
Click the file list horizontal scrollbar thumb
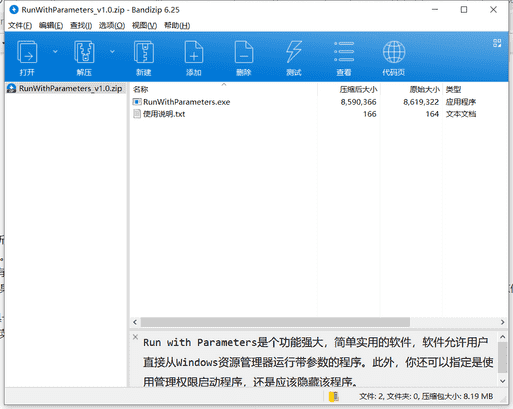tap(275, 322)
